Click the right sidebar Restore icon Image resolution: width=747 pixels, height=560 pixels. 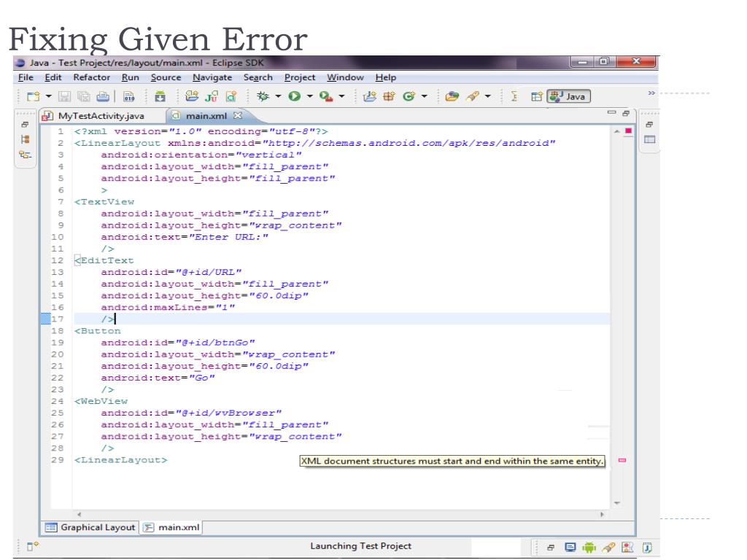(649, 125)
